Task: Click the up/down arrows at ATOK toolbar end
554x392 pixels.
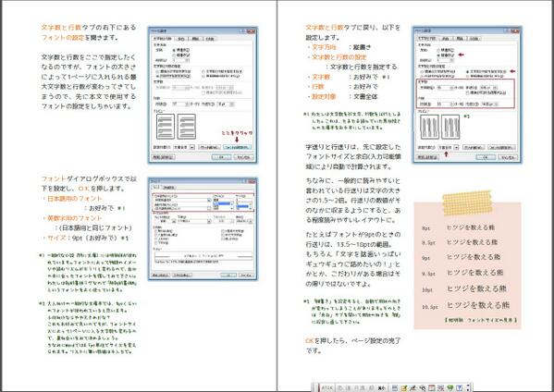Action: tap(468, 387)
